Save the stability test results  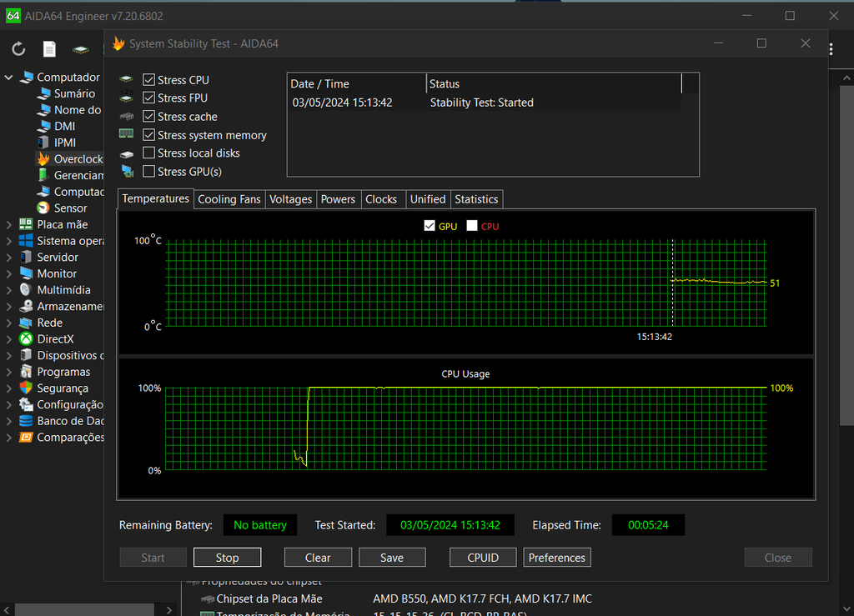(392, 558)
